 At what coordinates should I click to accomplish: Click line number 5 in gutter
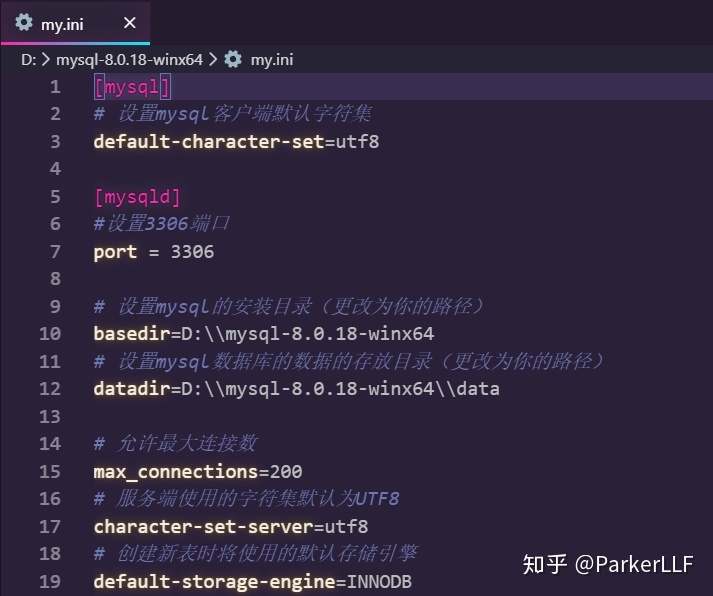coord(55,197)
